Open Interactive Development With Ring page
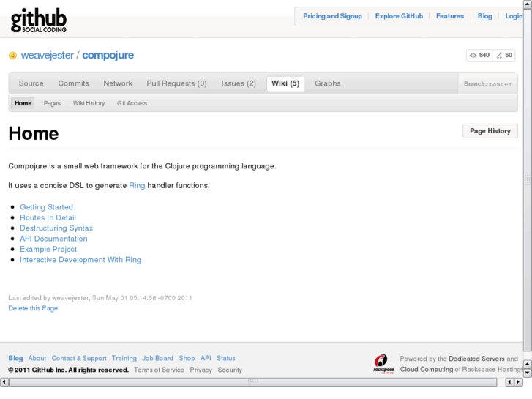Screen dimensions: 532x399 tap(80, 260)
